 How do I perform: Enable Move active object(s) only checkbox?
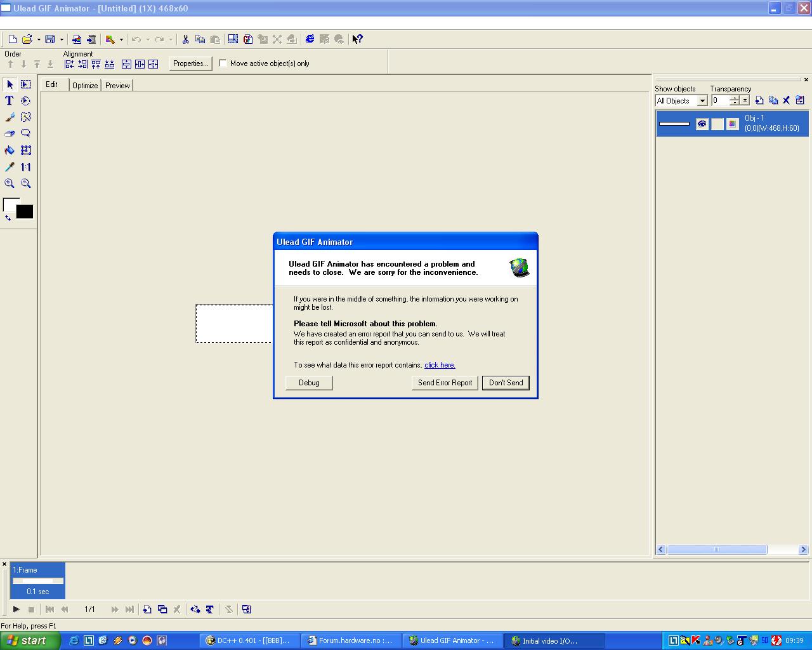(x=223, y=63)
